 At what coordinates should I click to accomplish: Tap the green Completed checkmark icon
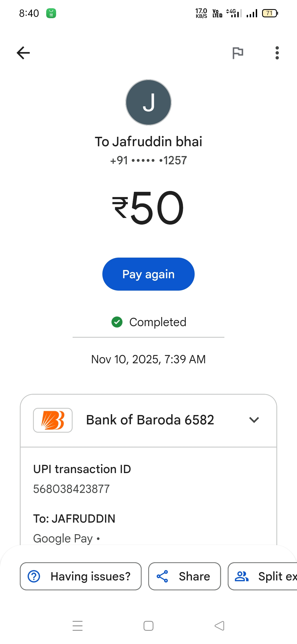pyautogui.click(x=117, y=322)
